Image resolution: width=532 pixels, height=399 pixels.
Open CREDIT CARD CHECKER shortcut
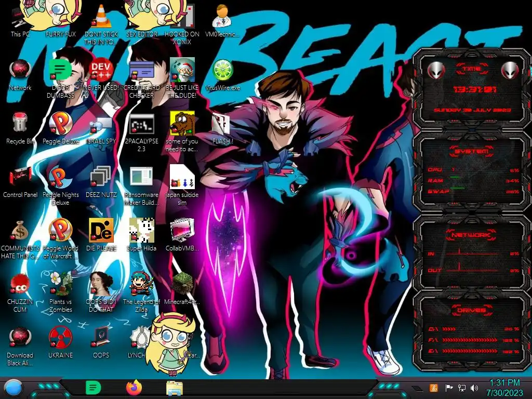pyautogui.click(x=141, y=79)
